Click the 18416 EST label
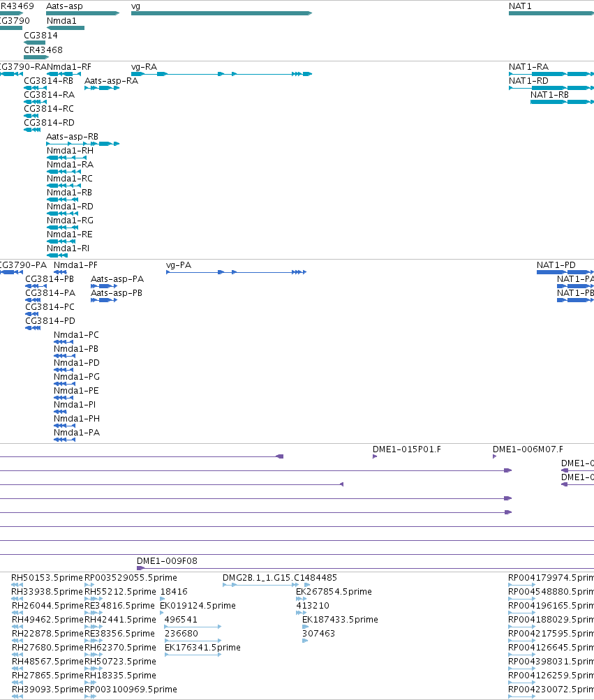The width and height of the screenshot is (594, 700). coord(174,592)
